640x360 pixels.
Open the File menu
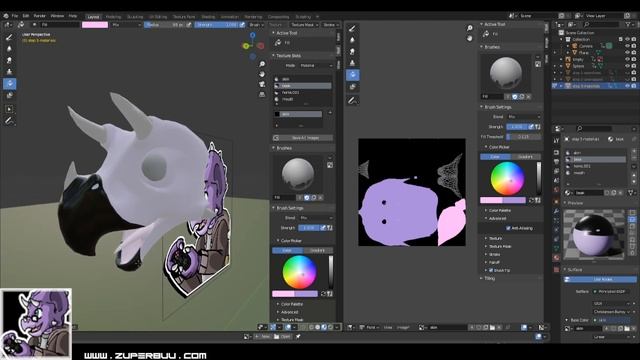[x=15, y=16]
